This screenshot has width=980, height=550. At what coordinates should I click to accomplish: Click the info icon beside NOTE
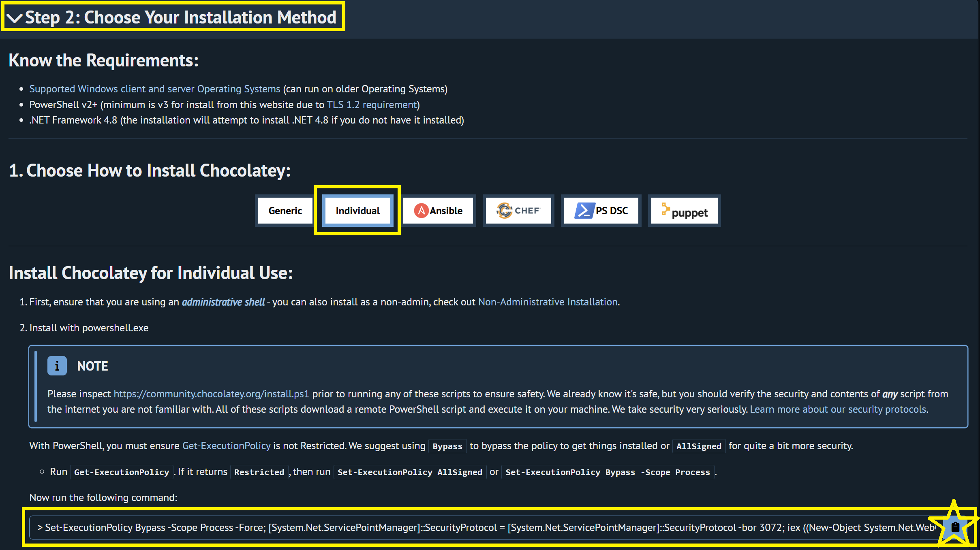(57, 366)
